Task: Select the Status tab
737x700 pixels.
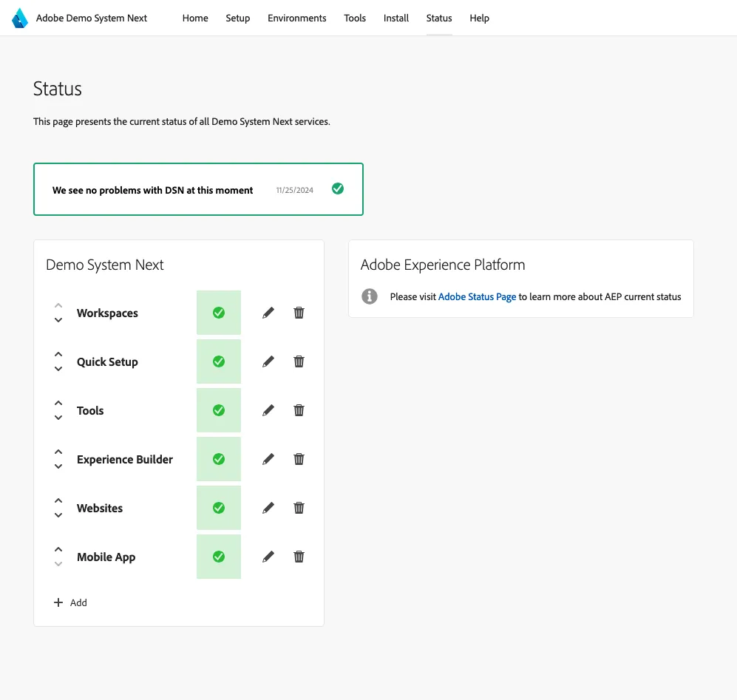Action: (439, 18)
